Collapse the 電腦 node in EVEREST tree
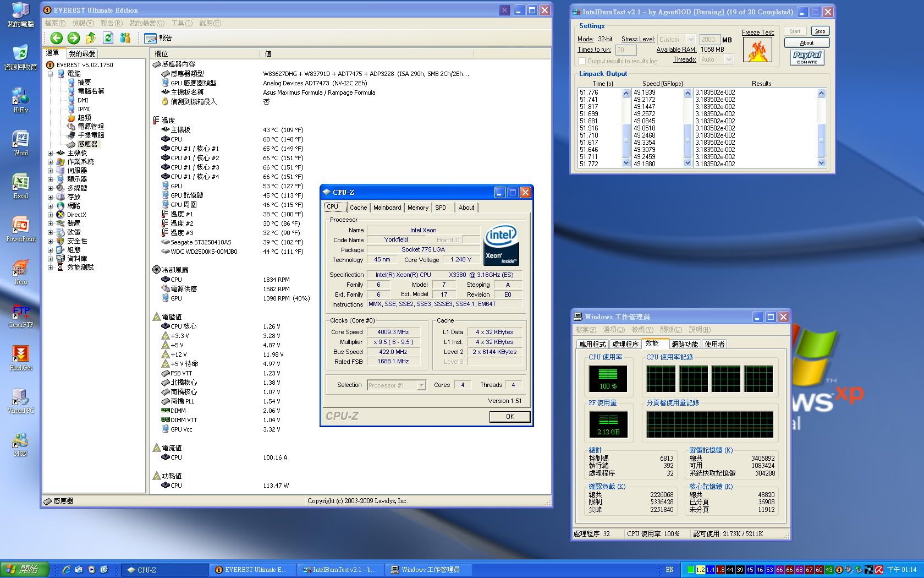 point(50,74)
